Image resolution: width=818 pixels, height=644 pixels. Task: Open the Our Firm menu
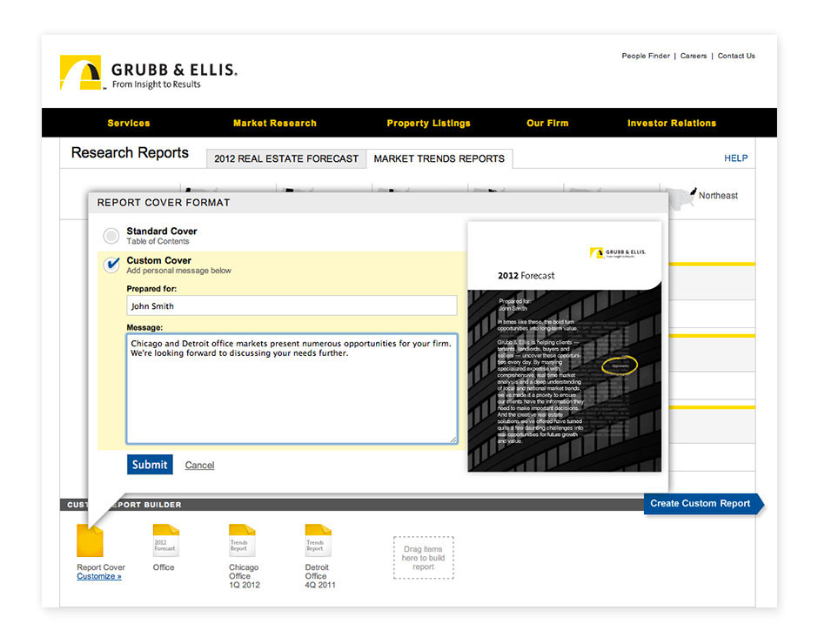547,124
